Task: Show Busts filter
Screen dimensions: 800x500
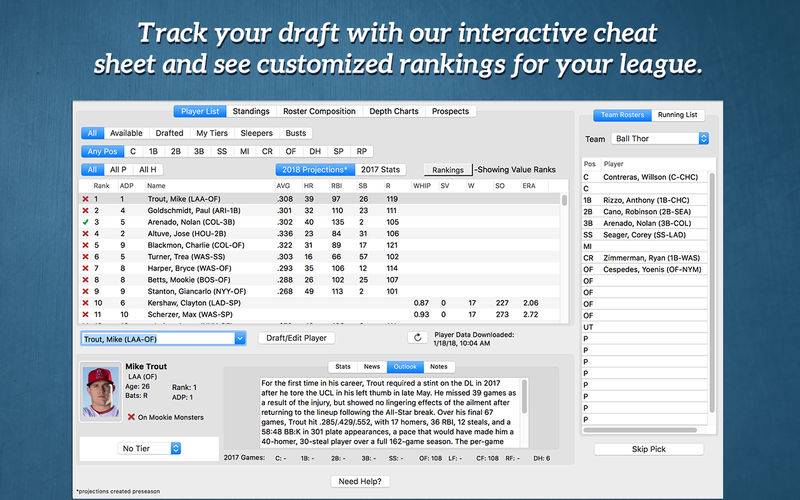Action: tap(296, 133)
